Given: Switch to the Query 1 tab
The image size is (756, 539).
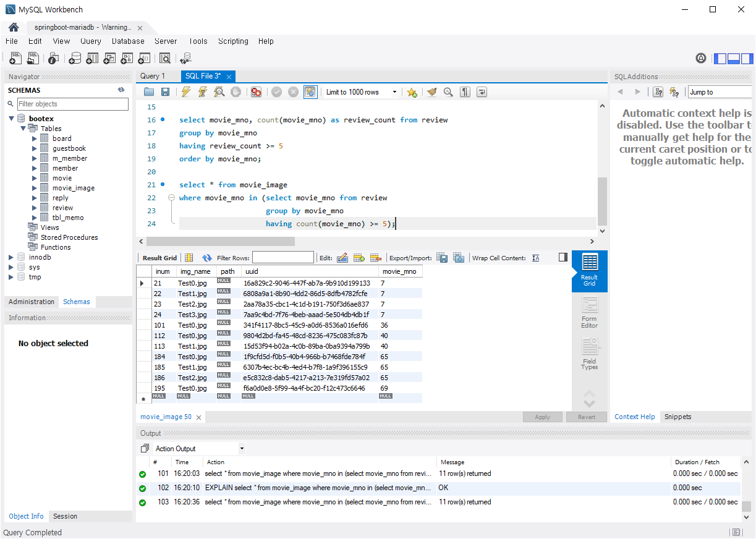Looking at the screenshot, I should [153, 76].
